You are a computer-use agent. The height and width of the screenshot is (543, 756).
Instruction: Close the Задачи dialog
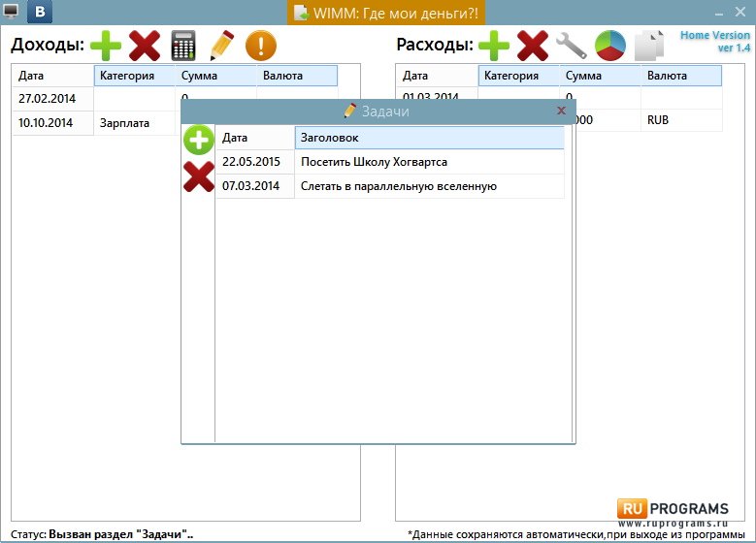tap(561, 111)
